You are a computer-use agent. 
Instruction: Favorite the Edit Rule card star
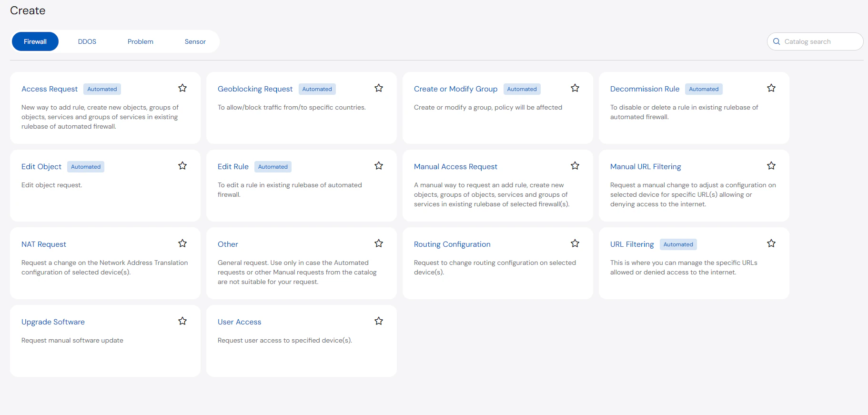tap(379, 166)
